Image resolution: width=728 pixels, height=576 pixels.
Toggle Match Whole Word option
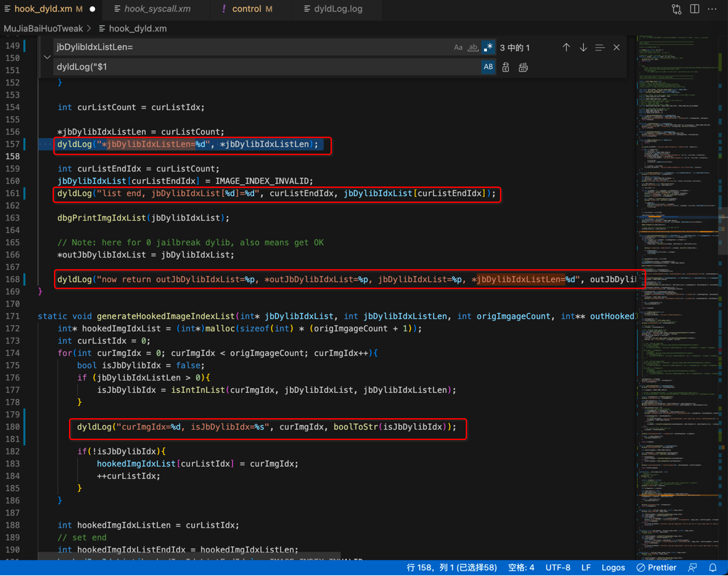point(473,47)
